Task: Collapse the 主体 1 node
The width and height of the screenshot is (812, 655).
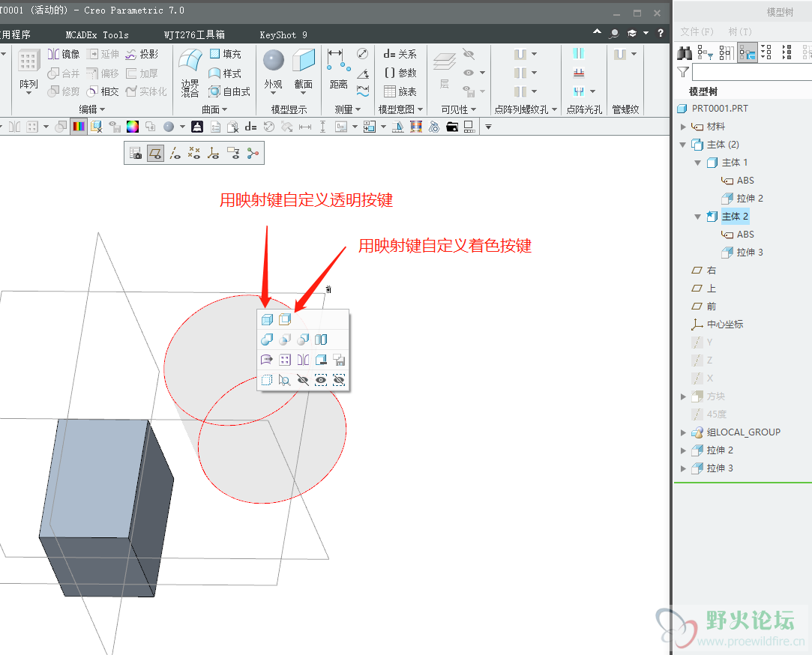Action: (x=698, y=163)
